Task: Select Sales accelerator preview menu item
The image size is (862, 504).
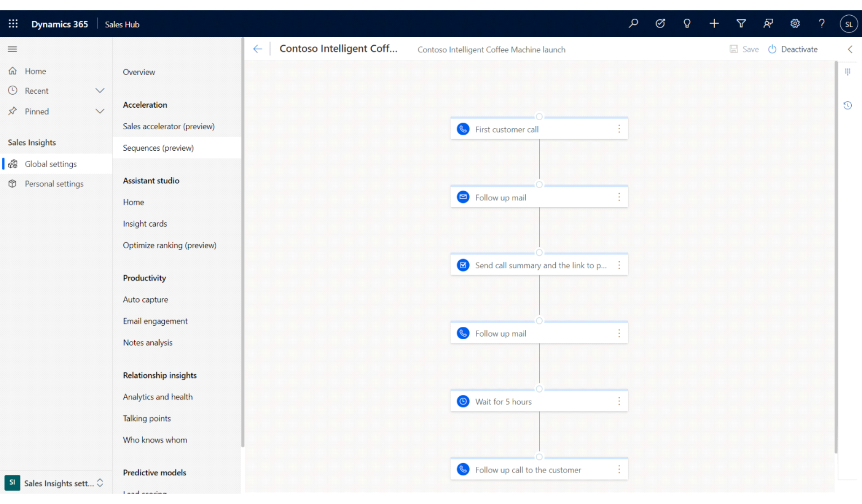Action: (168, 126)
